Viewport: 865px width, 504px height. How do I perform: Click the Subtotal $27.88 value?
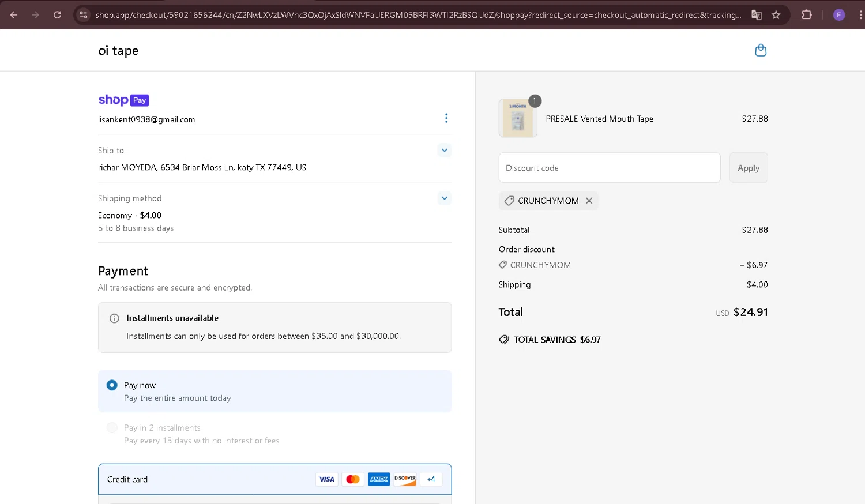[755, 230]
